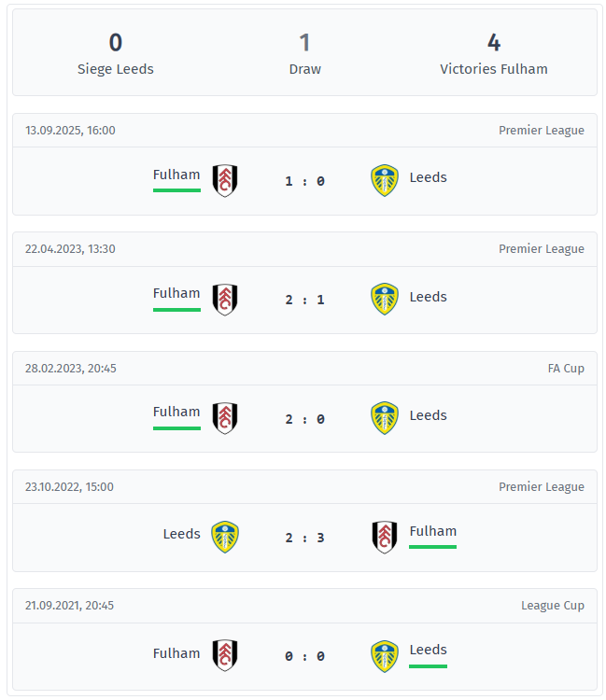Click the League Cup competition label
This screenshot has height=700, width=606.
coord(553,606)
